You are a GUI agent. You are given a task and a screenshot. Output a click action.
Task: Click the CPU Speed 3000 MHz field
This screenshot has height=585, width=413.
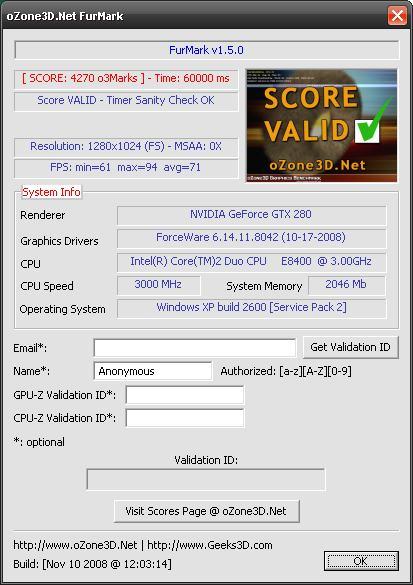pos(159,285)
